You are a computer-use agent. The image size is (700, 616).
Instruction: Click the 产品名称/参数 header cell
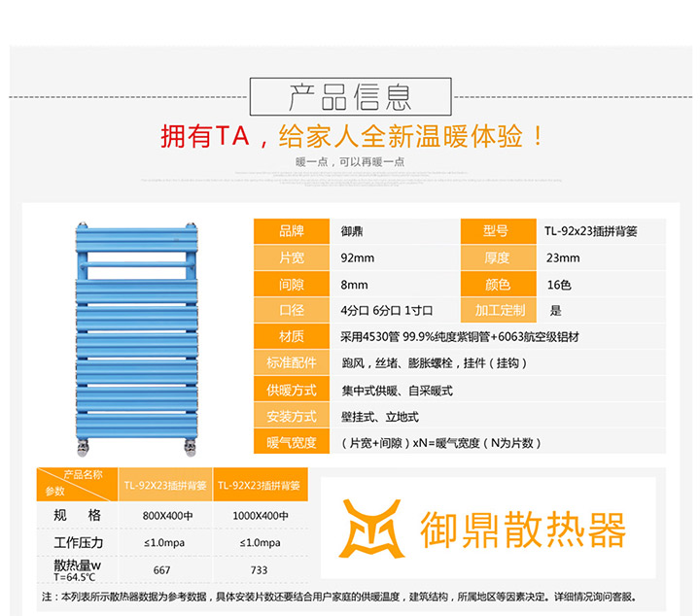pyautogui.click(x=77, y=485)
